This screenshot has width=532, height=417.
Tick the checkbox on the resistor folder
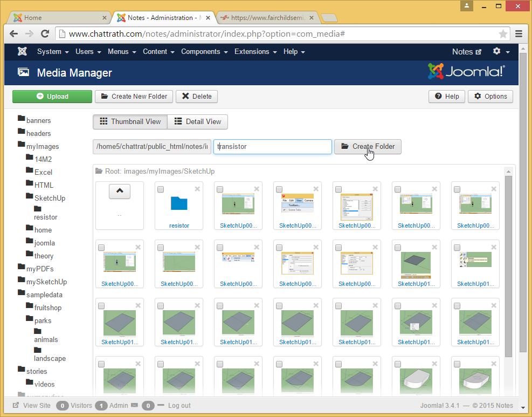(161, 189)
